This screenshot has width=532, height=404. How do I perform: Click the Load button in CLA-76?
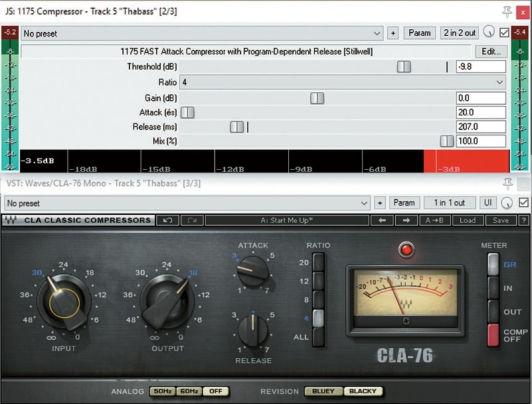tap(468, 220)
